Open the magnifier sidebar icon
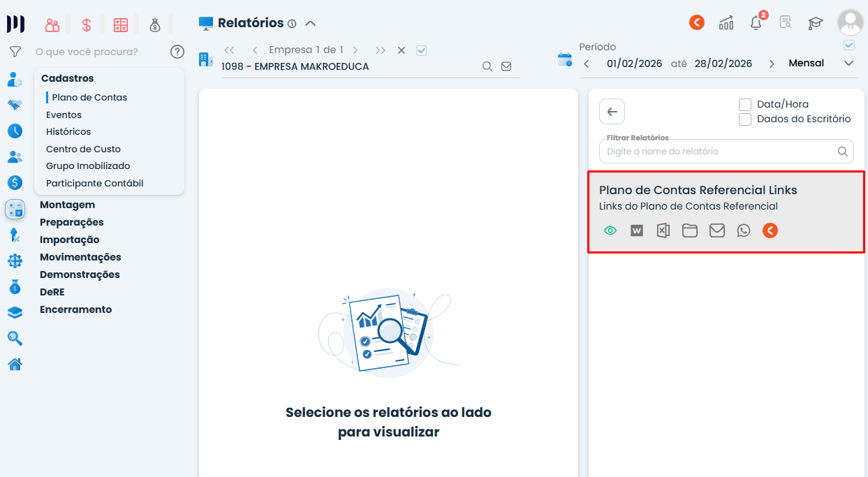 (x=15, y=338)
